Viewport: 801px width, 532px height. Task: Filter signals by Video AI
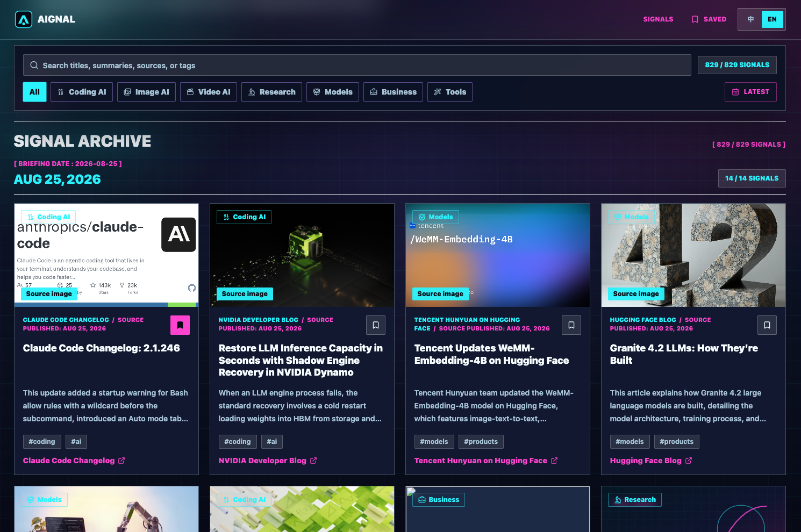click(209, 92)
